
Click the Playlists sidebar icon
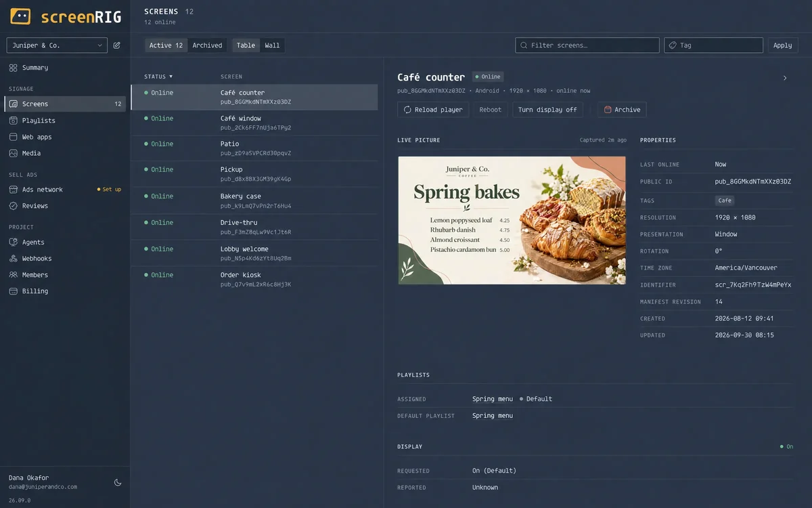(x=14, y=121)
